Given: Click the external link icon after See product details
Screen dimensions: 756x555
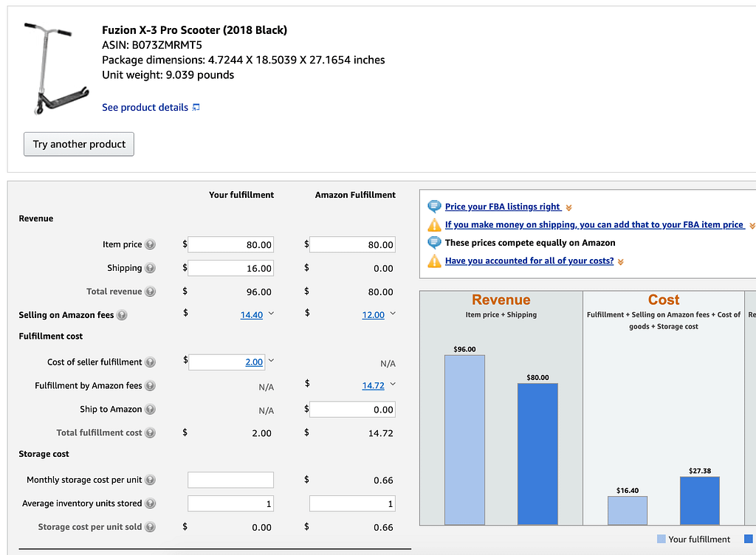Looking at the screenshot, I should (196, 108).
